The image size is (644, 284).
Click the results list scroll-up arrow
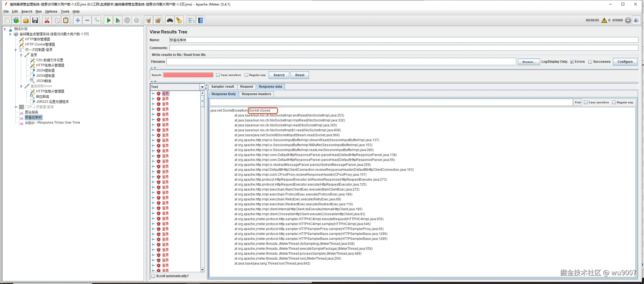203,93
